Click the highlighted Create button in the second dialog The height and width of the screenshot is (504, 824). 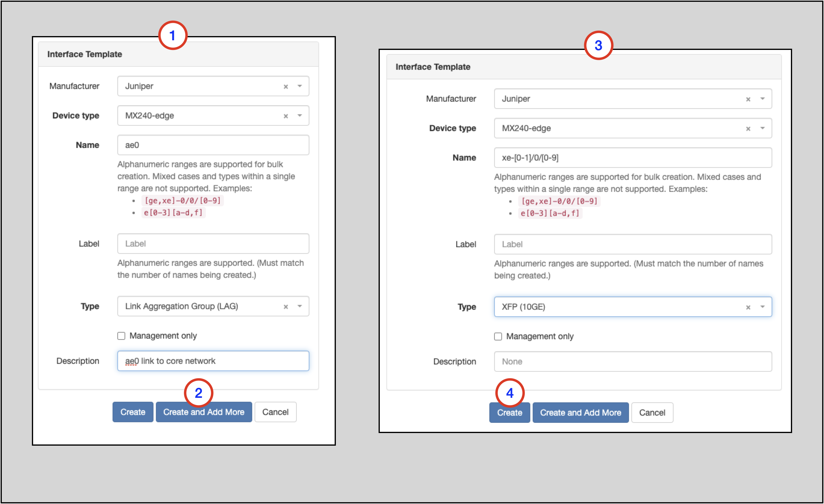tap(509, 412)
